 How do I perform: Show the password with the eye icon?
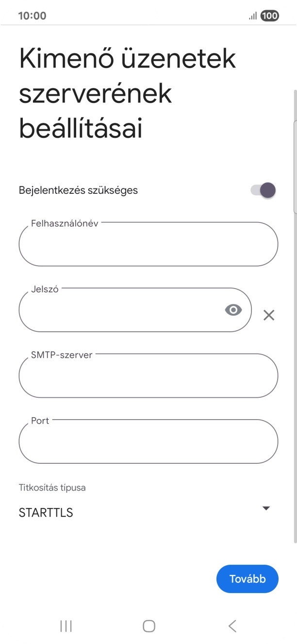point(233,309)
